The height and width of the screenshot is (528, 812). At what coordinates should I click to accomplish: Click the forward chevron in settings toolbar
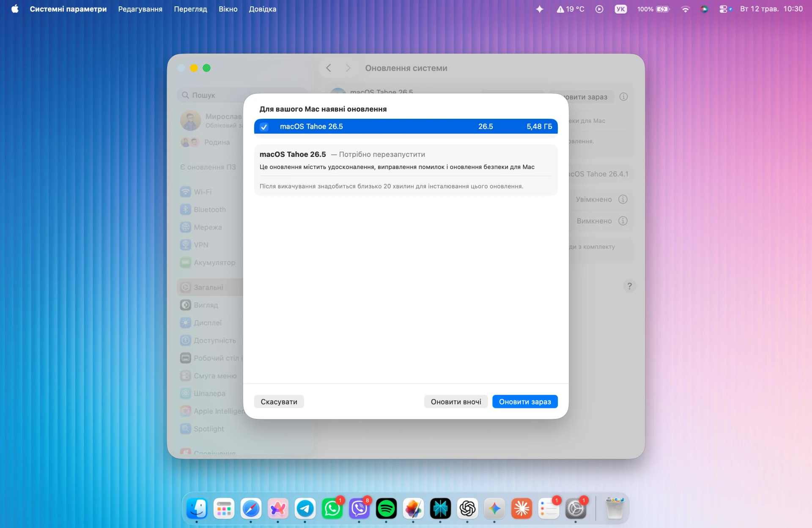348,68
